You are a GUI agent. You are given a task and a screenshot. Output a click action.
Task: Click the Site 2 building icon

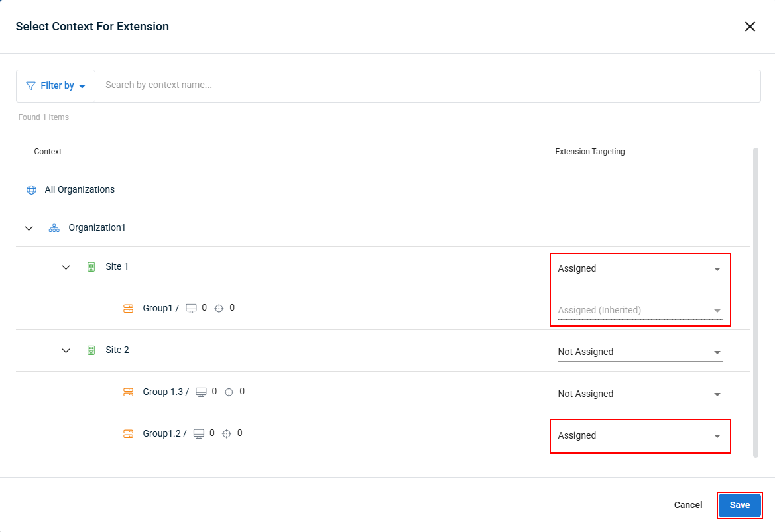[91, 350]
